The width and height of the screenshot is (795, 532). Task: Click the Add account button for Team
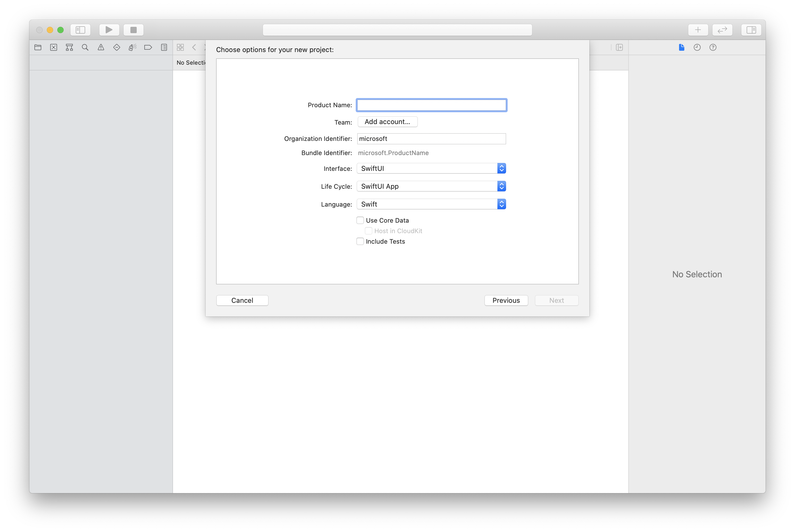coord(386,121)
